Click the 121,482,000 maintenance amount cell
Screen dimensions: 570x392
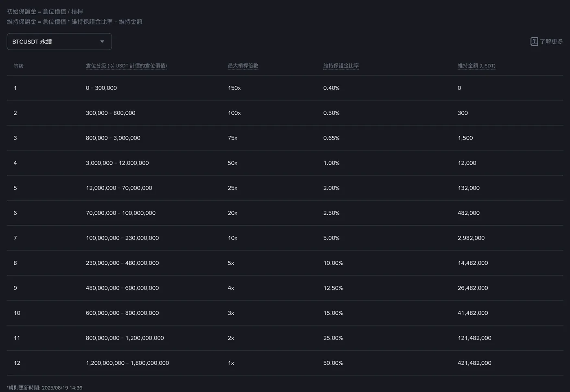[474, 338]
